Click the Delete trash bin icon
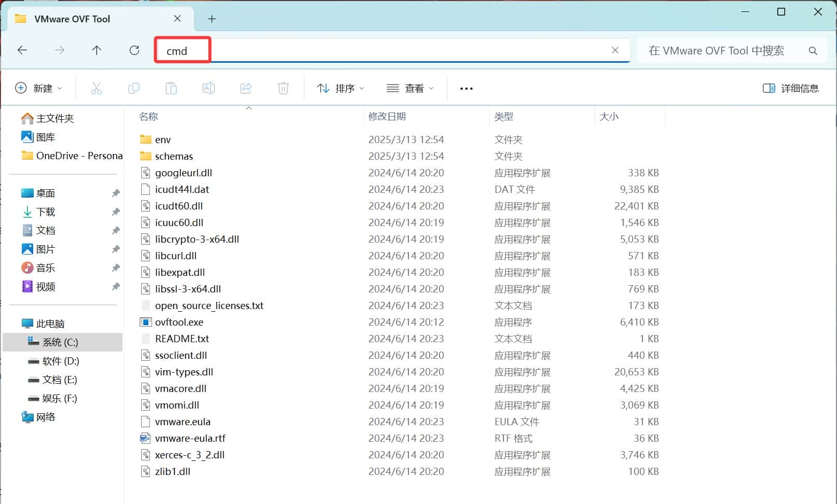The image size is (837, 504). coord(283,88)
